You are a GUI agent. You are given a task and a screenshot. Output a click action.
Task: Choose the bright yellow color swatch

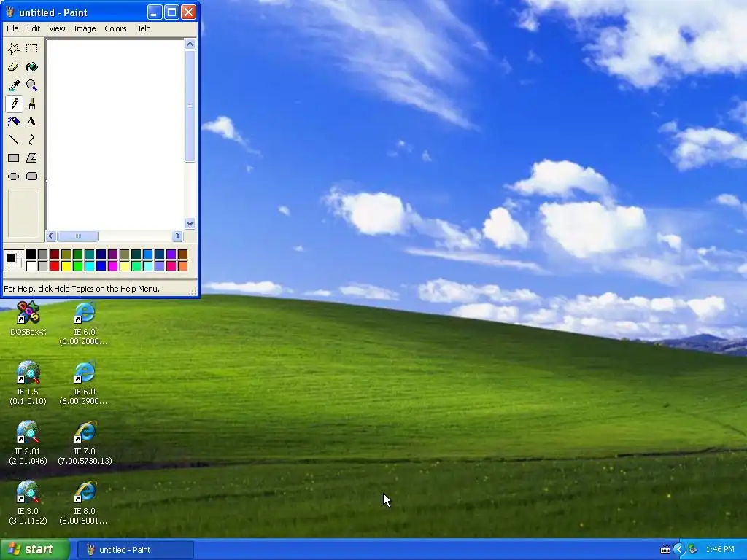66,265
